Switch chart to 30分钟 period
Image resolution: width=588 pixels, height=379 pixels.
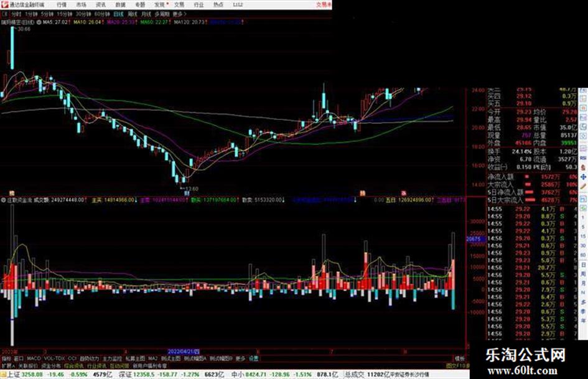(x=83, y=14)
